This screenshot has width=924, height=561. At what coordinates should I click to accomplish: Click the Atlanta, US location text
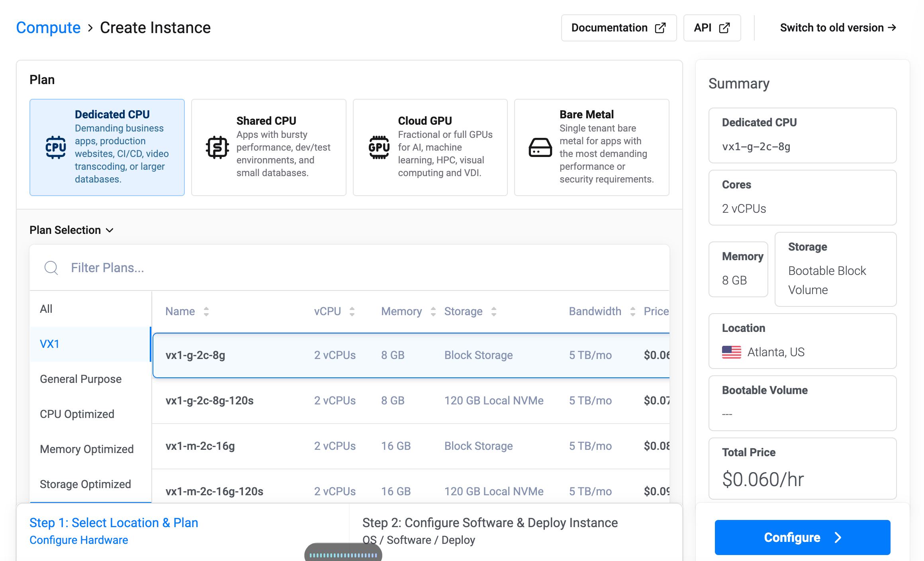click(776, 352)
